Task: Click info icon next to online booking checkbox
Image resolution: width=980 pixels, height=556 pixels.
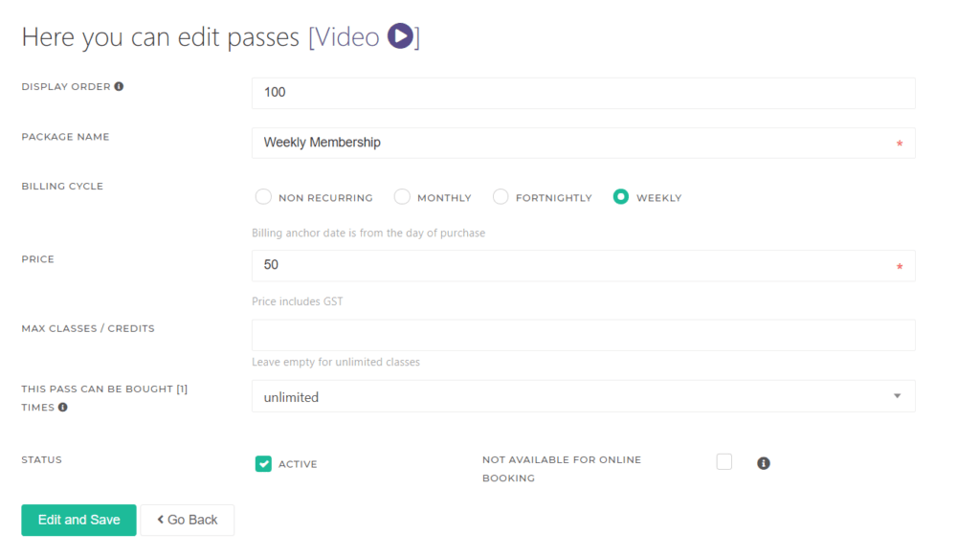Action: point(764,463)
